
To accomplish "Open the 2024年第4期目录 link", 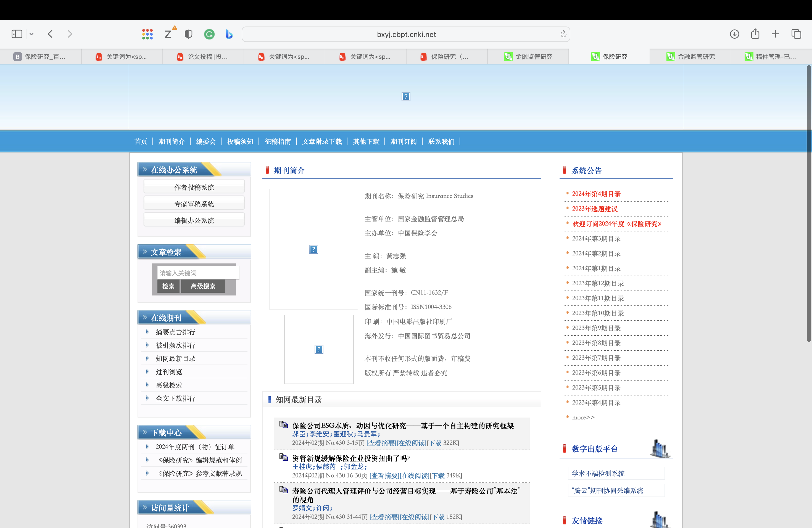I will [x=596, y=194].
